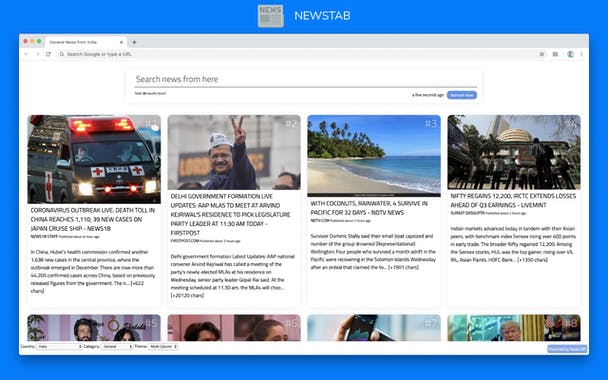
Task: Bookmark the page with the star icon
Action: 542,54
